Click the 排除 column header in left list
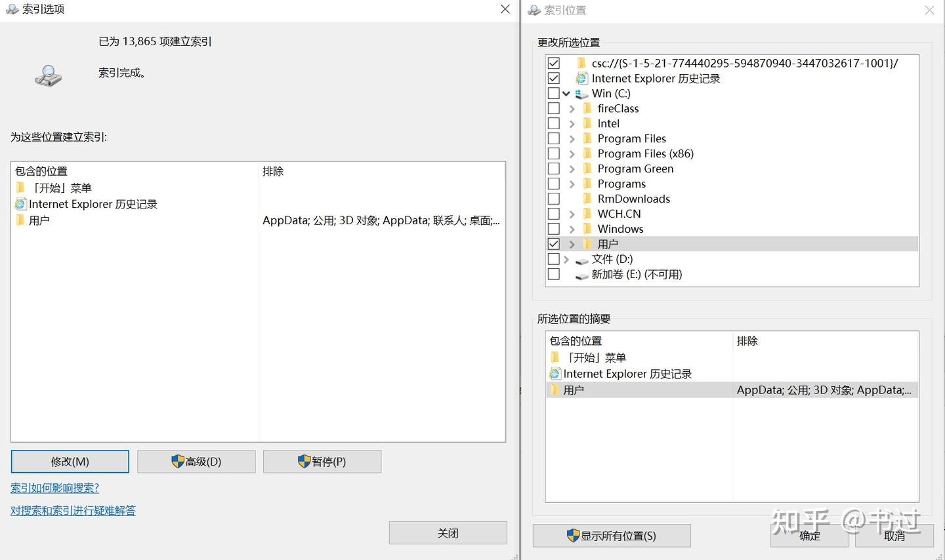The height and width of the screenshot is (560, 945). coord(273,171)
